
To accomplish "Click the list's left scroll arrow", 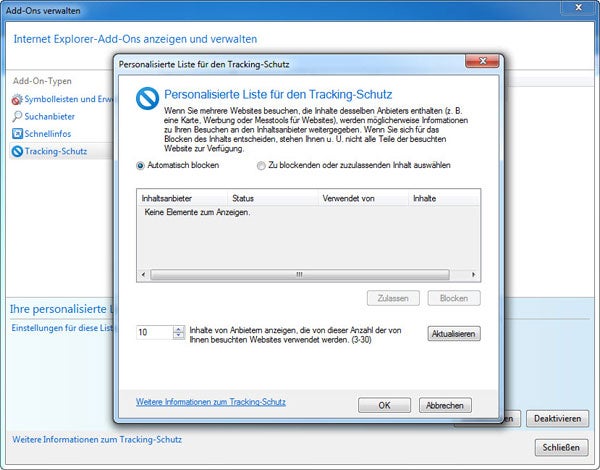I will tap(143, 274).
